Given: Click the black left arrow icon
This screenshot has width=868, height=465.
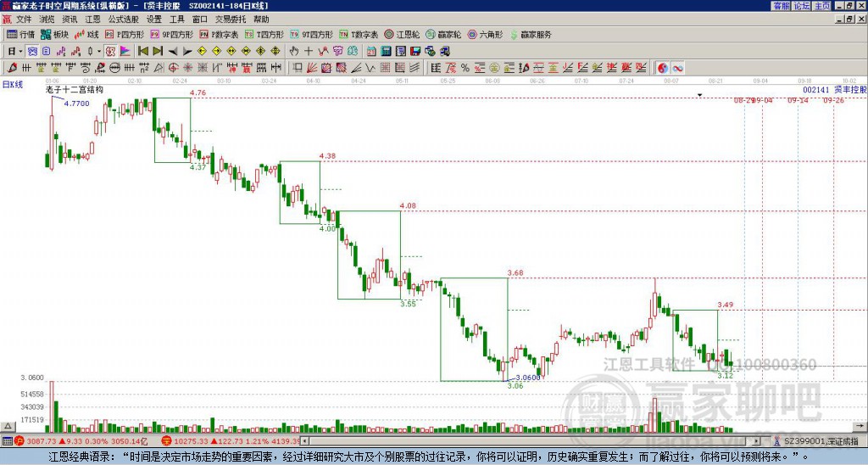Looking at the screenshot, I should 173,52.
